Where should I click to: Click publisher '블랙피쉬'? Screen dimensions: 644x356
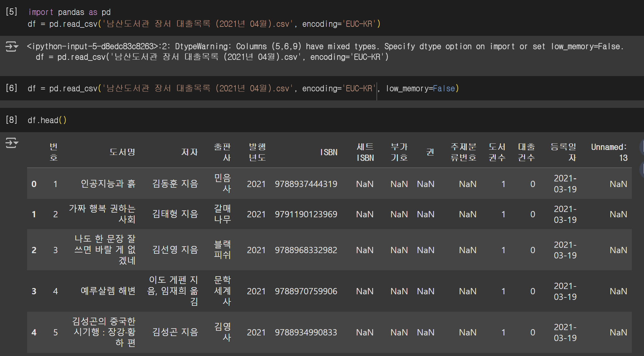click(x=222, y=250)
